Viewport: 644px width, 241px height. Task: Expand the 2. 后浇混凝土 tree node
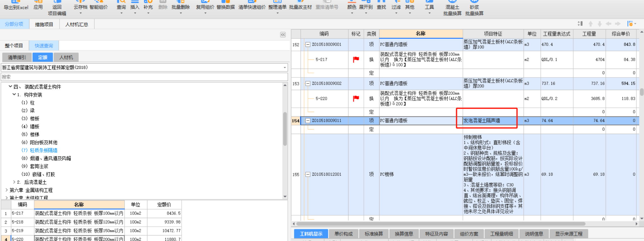point(14,182)
